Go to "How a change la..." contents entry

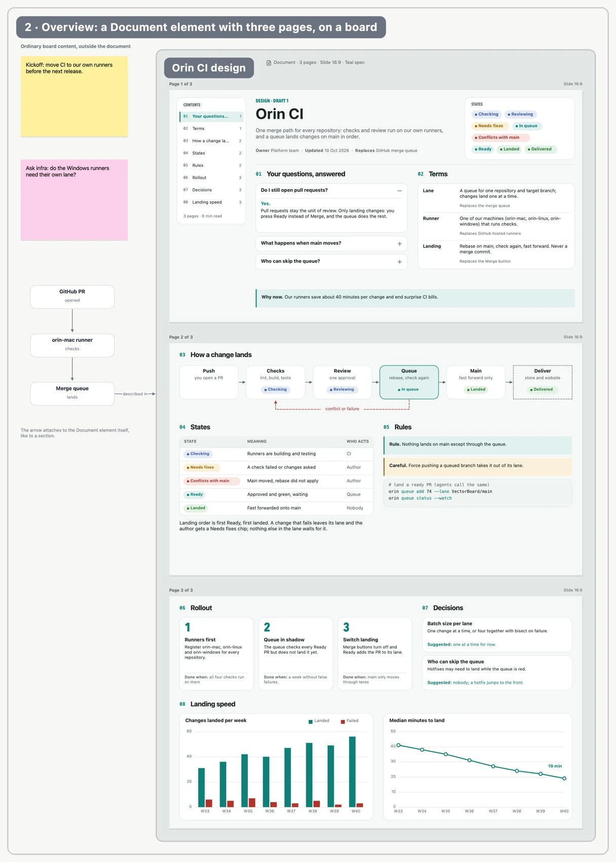[211, 141]
